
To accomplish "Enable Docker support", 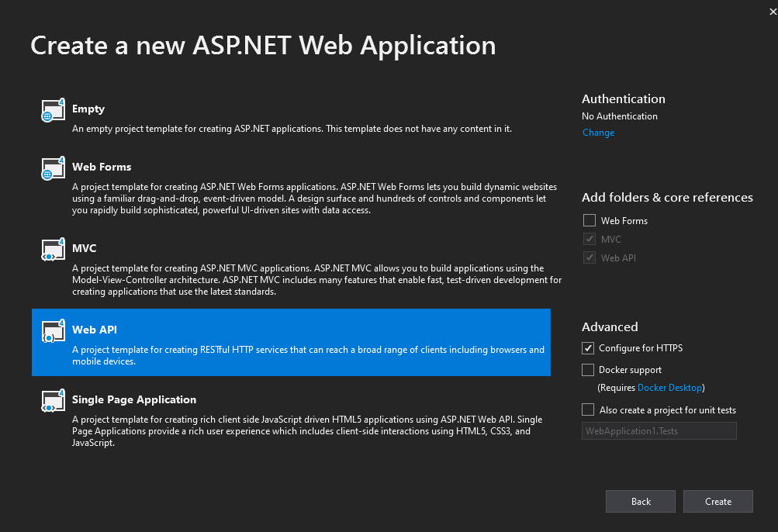I will 587,370.
